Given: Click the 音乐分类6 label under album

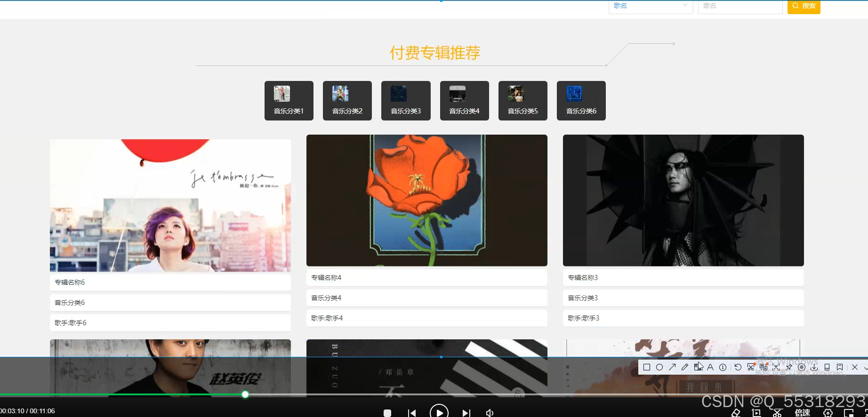Looking at the screenshot, I should [70, 303].
